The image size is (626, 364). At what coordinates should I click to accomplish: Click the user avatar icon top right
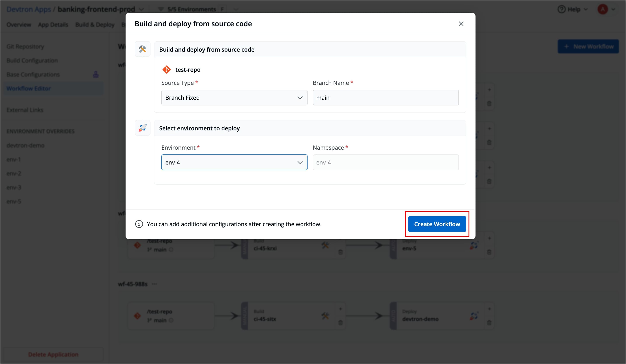pyautogui.click(x=603, y=9)
